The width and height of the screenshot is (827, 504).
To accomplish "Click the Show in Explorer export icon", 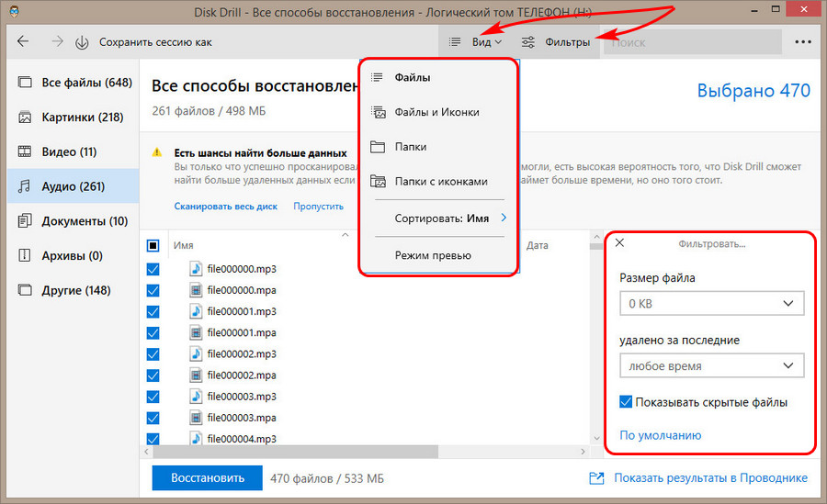I will (596, 478).
